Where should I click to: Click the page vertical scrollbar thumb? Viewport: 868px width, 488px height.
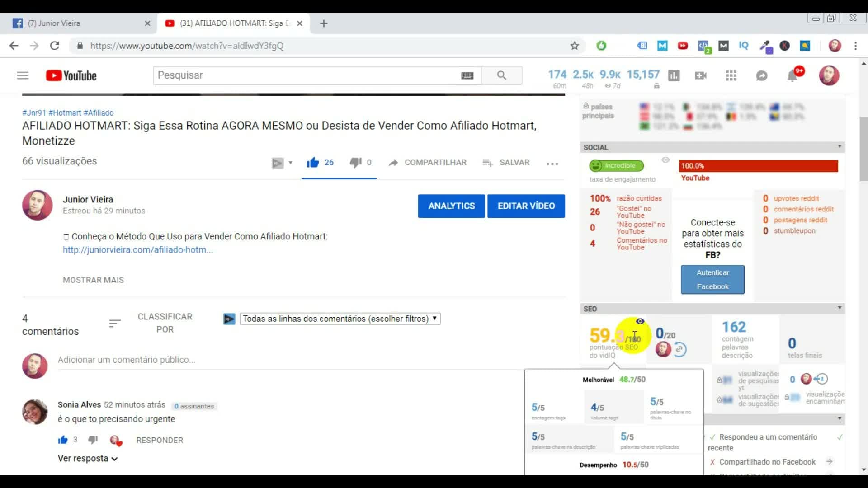tap(863, 149)
